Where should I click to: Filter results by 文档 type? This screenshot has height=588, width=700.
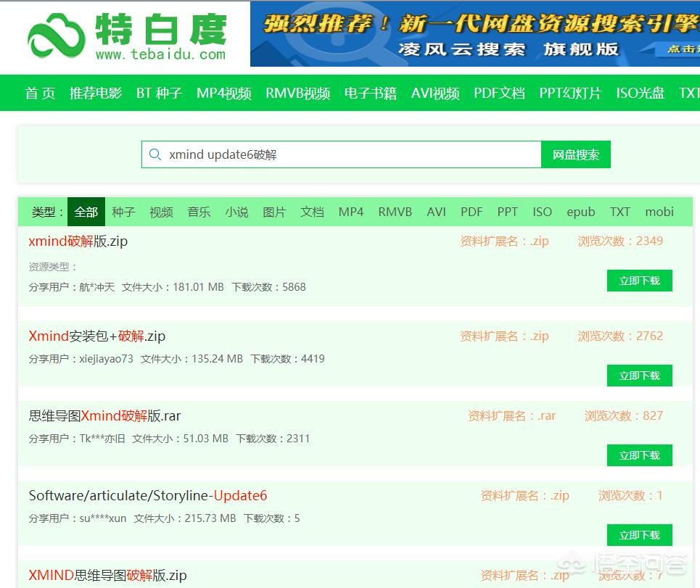[312, 212]
